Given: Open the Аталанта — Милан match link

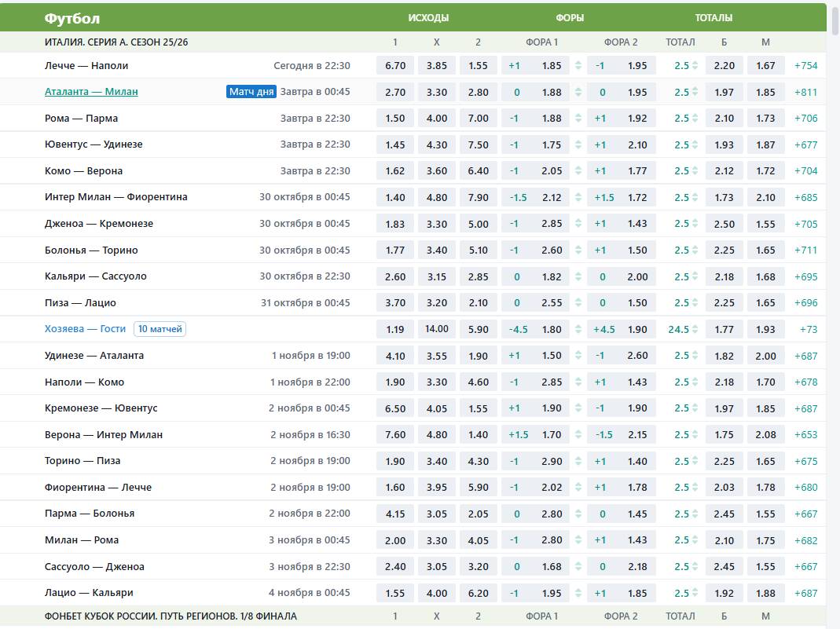Looking at the screenshot, I should click(x=91, y=92).
